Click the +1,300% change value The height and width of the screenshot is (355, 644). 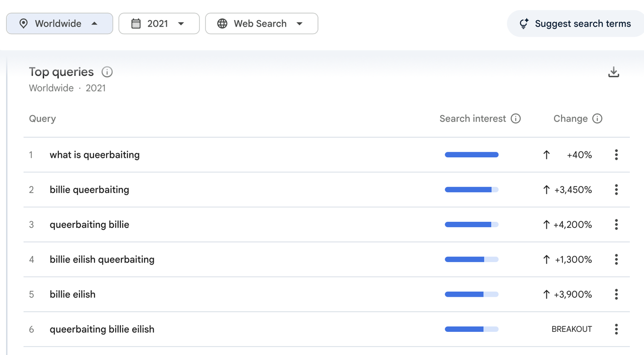574,259
